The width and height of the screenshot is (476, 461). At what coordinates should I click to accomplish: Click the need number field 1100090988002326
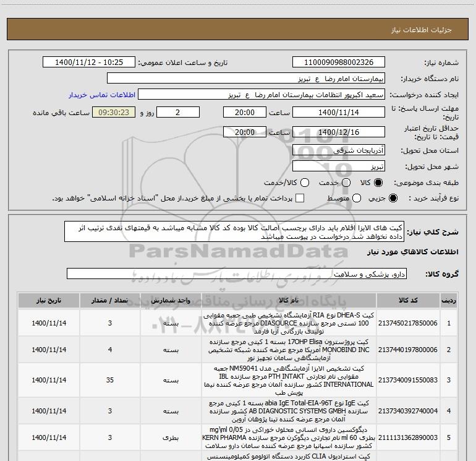339,62
